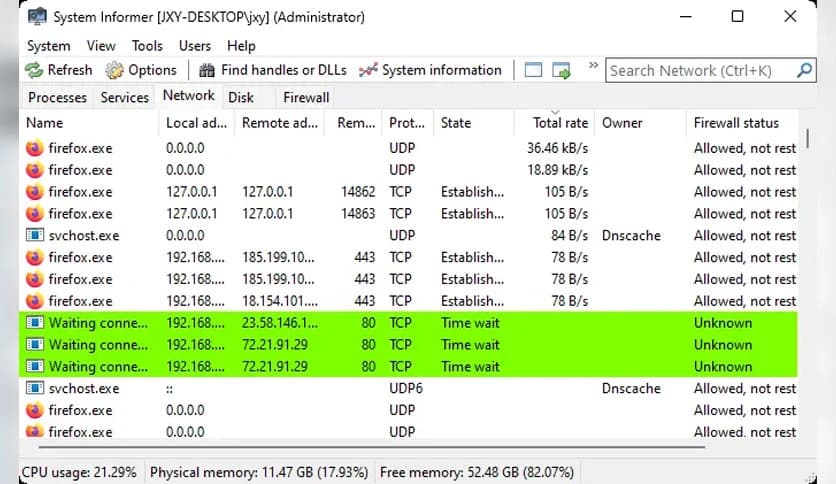Click the find window toolbar icon

[533, 70]
